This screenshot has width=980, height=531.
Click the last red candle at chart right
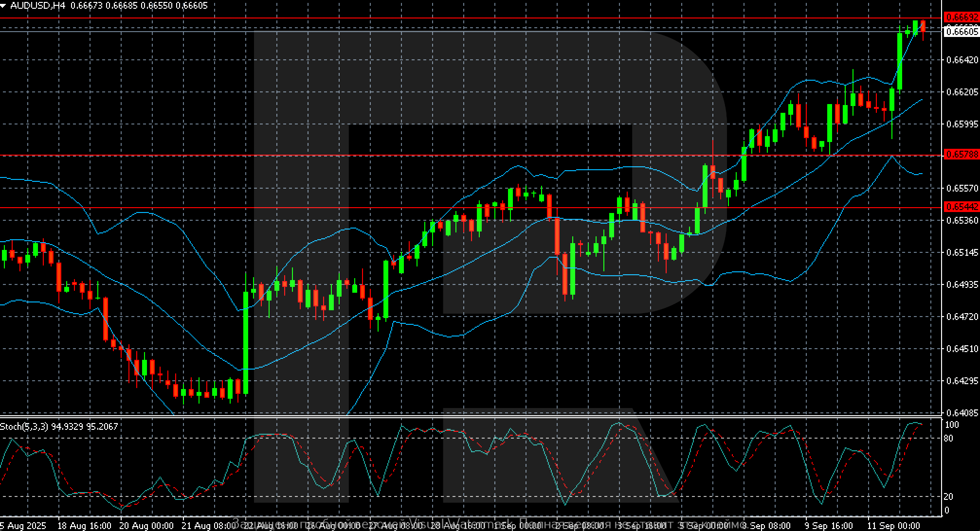(923, 27)
